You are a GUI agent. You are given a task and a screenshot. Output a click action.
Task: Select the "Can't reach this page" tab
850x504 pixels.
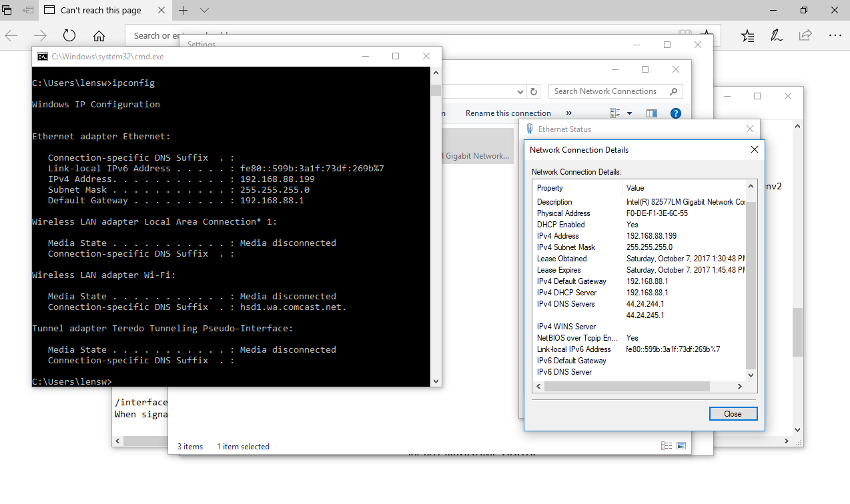tap(100, 10)
